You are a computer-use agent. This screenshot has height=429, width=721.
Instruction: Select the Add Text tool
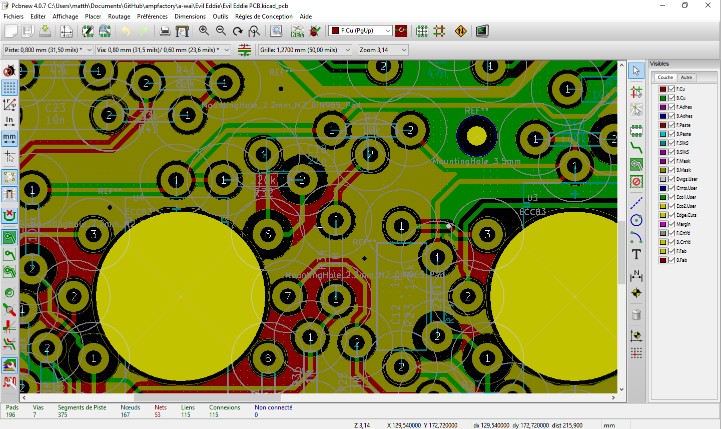point(636,255)
